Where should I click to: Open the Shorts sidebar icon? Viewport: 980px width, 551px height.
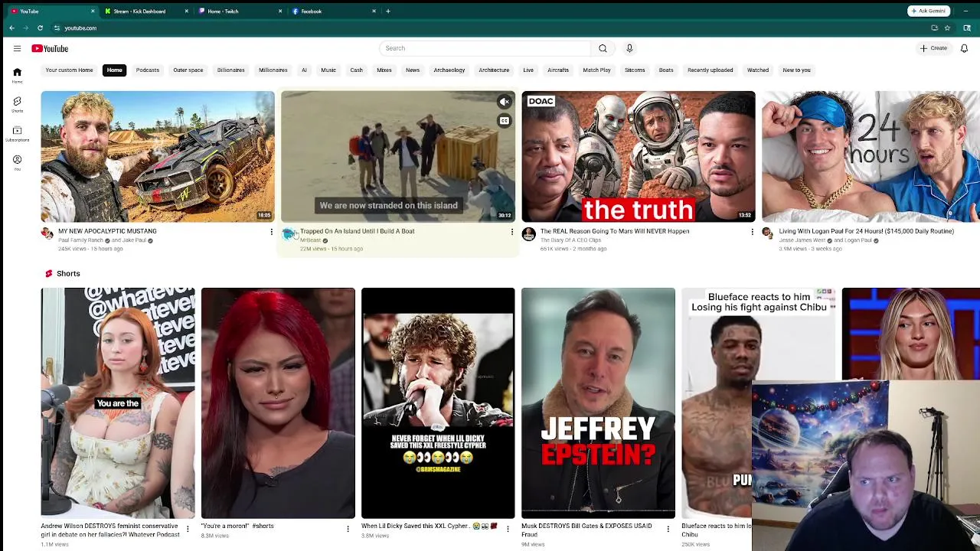click(17, 105)
